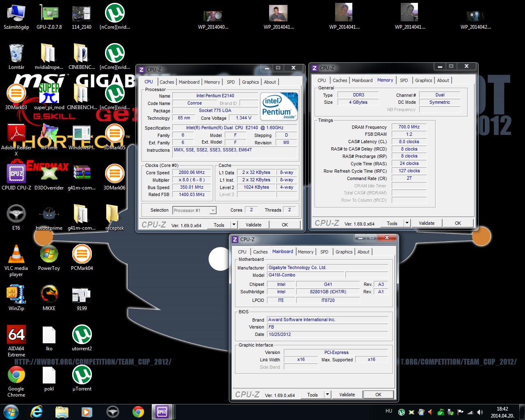525x420 pixels.
Task: Launch Google Chrome desktop shortcut
Action: coord(16,381)
